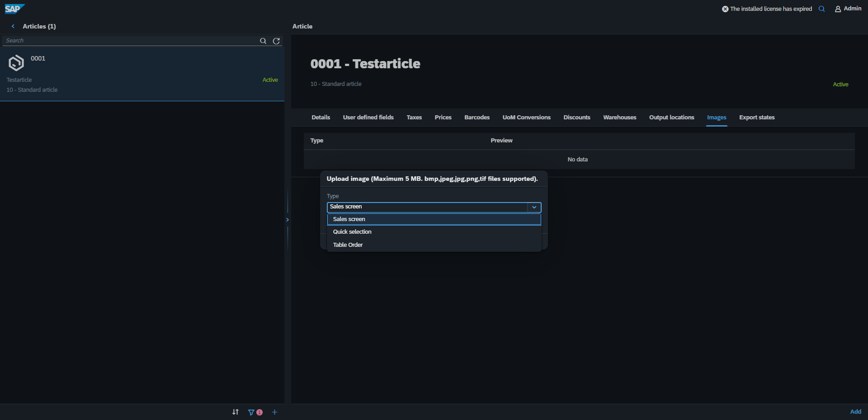
Task: Click the search magnifier in articles list
Action: click(x=263, y=41)
